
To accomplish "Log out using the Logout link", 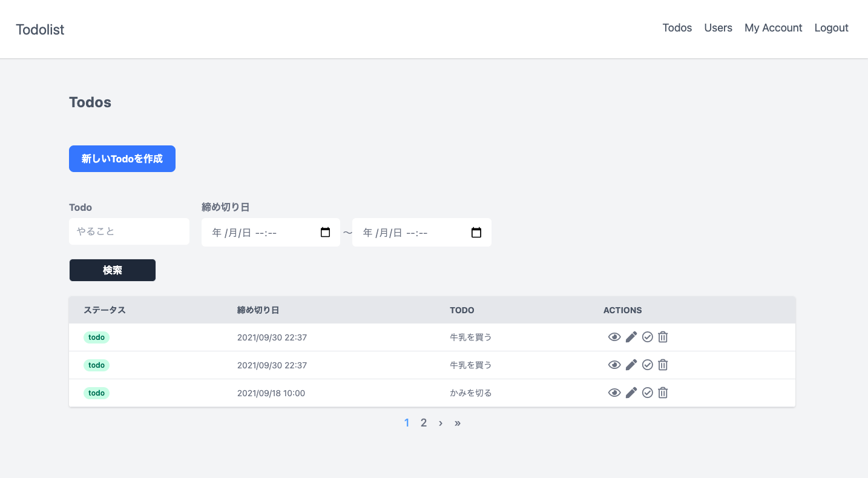I will [832, 28].
